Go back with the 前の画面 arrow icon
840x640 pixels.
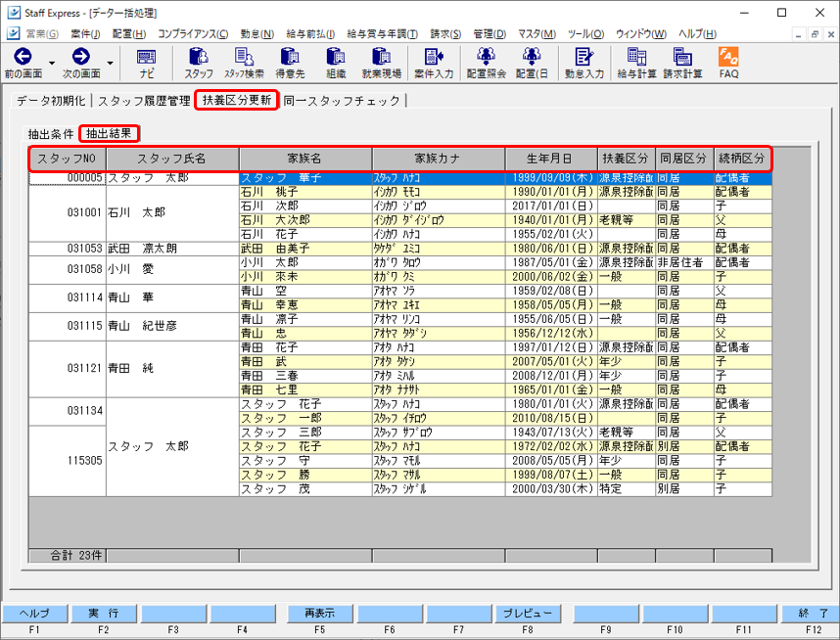pos(23,56)
